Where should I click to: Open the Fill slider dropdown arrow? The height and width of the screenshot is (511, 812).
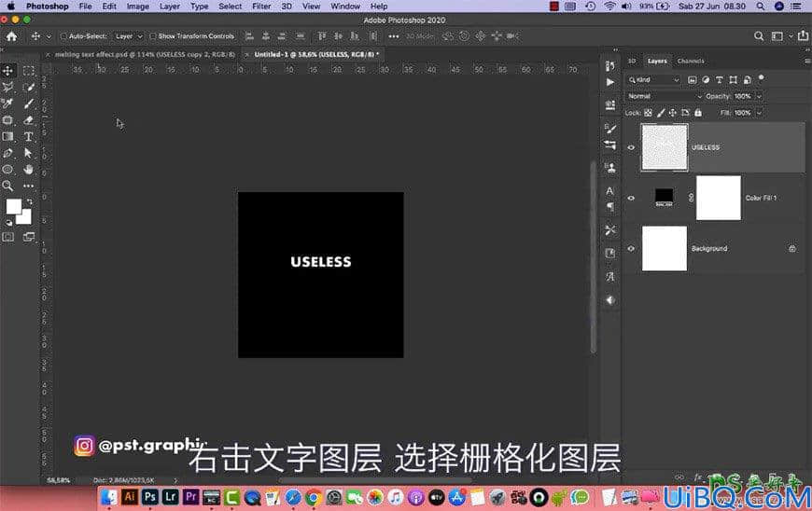[759, 112]
